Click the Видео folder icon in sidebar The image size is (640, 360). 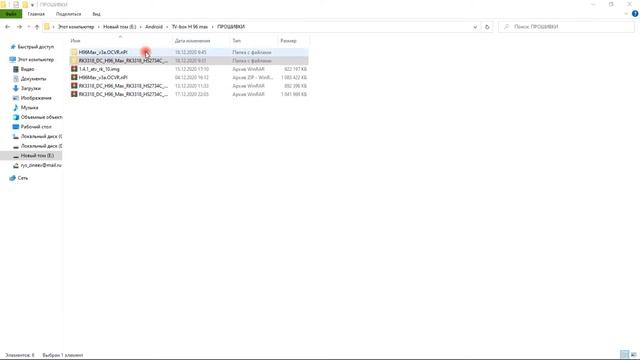pos(16,69)
